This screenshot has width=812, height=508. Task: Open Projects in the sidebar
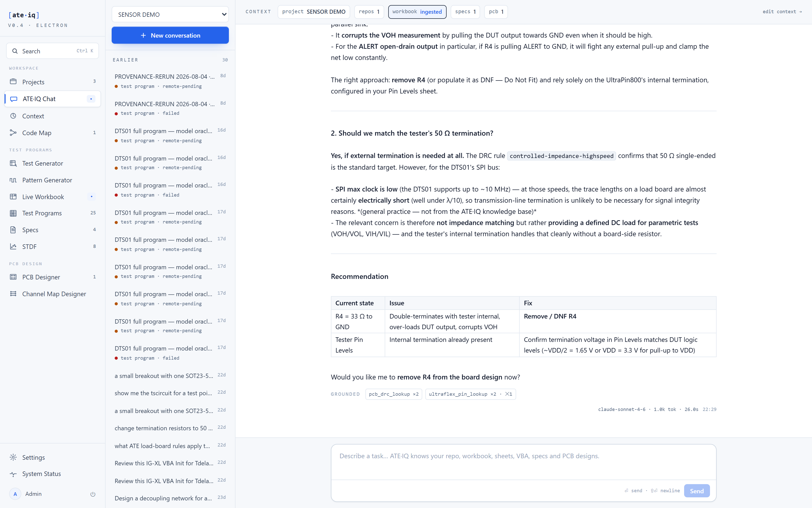(52, 82)
